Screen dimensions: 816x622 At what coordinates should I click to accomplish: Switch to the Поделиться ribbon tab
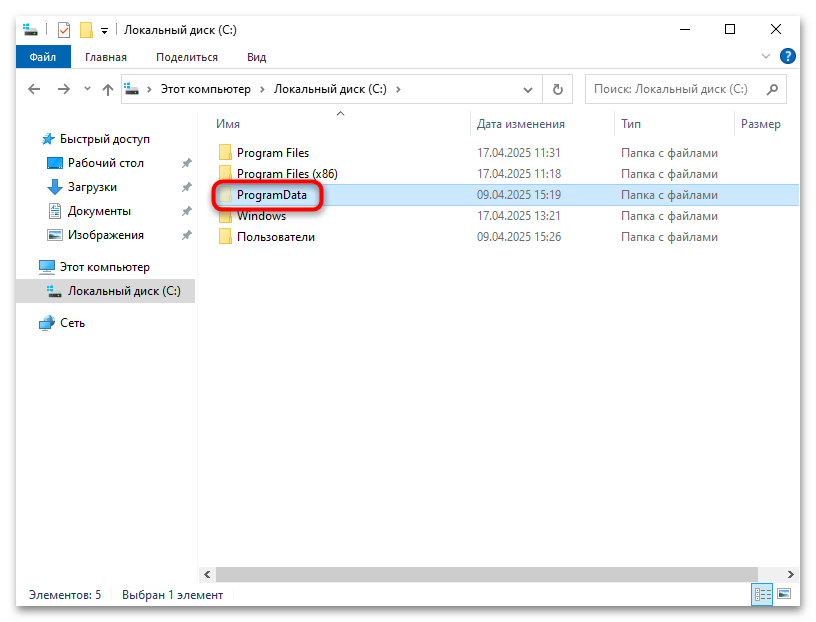(187, 57)
